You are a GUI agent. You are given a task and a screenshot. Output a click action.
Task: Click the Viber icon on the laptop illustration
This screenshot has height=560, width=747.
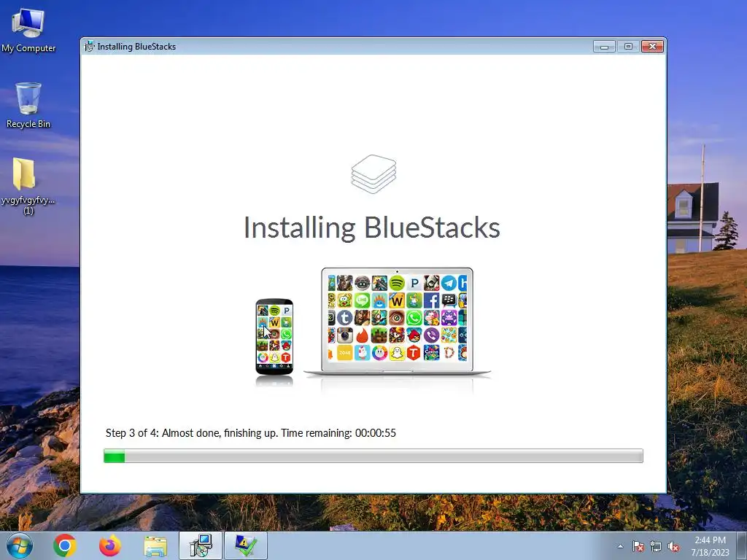click(x=431, y=335)
